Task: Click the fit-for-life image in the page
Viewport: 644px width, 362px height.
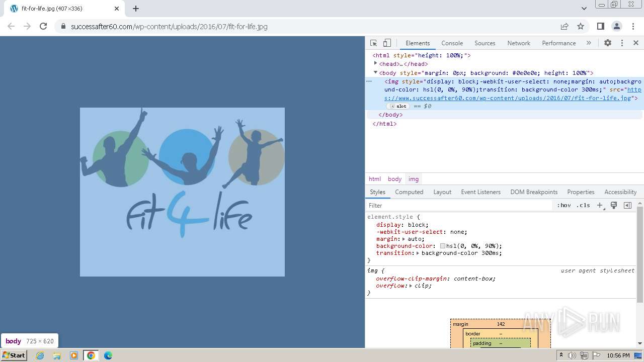Action: click(x=182, y=192)
